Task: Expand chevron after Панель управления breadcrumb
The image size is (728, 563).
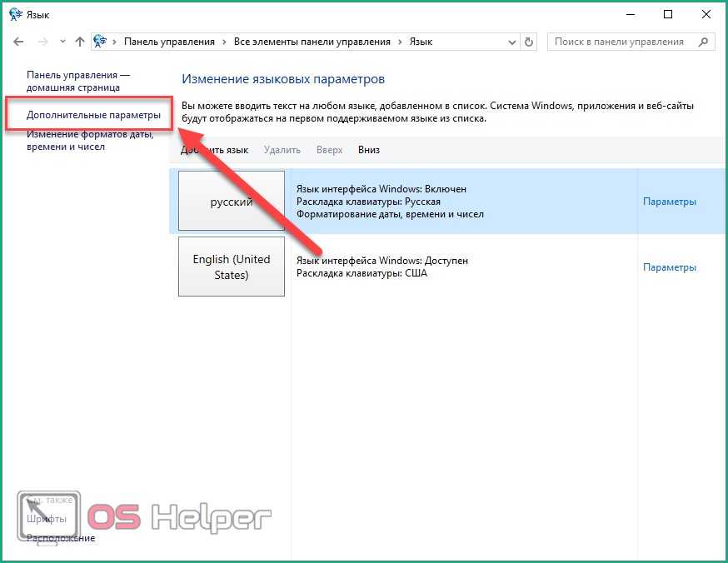Action: (x=224, y=42)
